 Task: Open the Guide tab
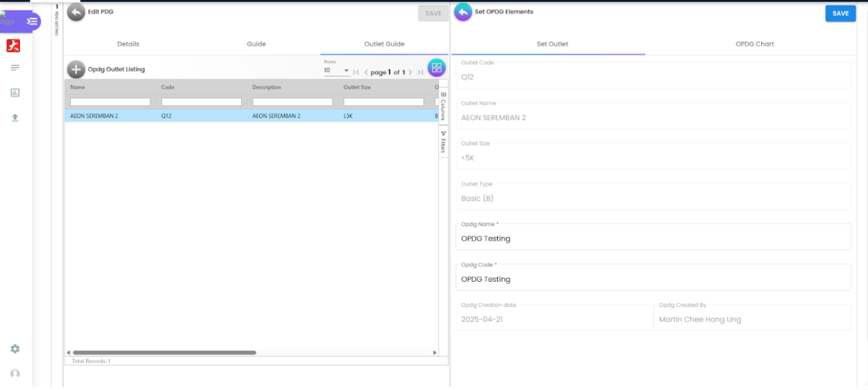coord(256,44)
